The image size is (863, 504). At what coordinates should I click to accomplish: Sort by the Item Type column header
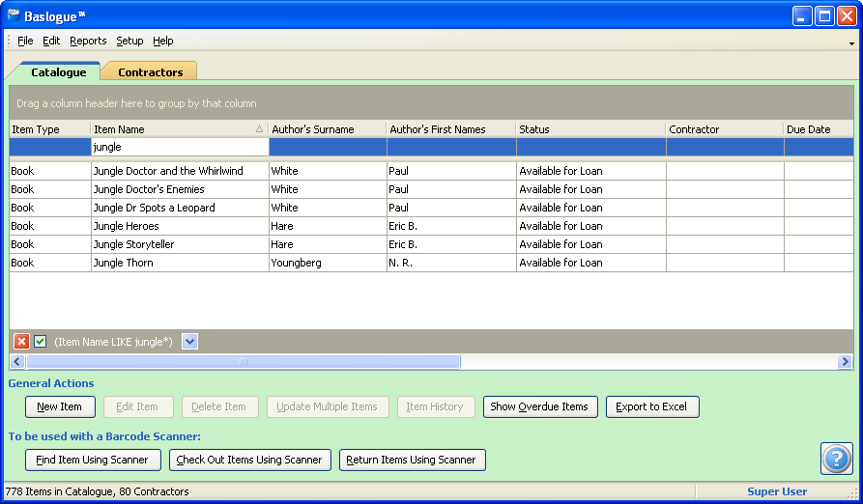pos(50,129)
